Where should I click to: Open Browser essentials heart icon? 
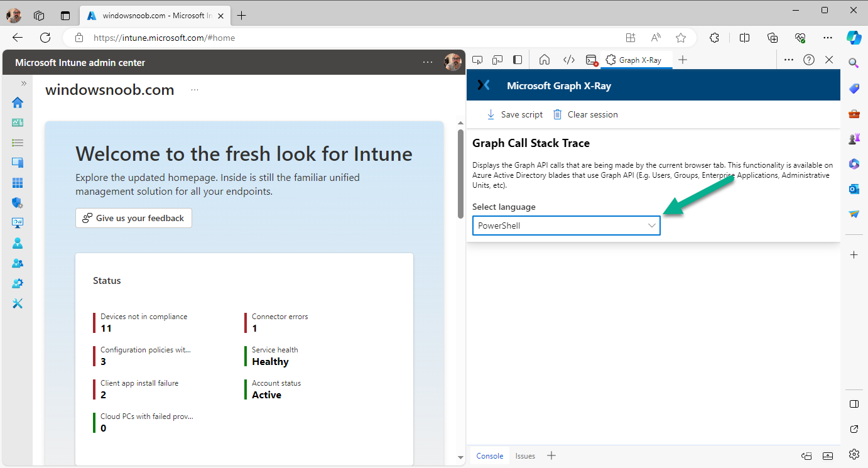(x=800, y=38)
